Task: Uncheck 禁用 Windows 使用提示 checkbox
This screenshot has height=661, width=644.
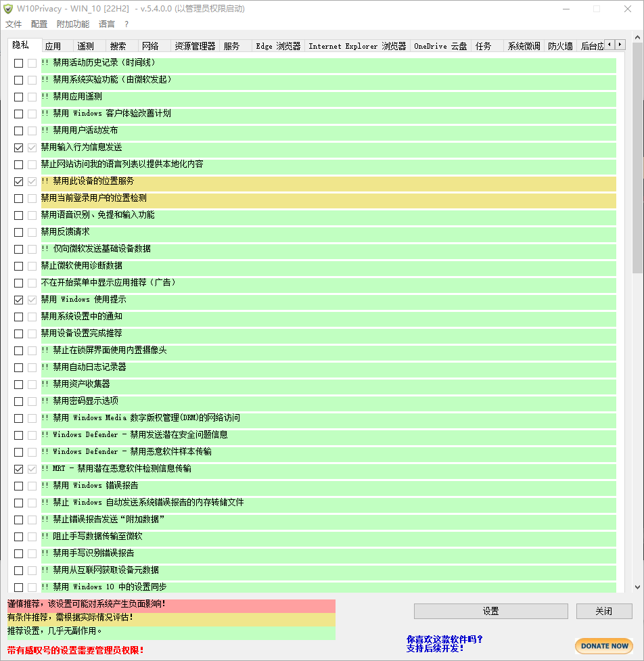Action: [x=18, y=300]
